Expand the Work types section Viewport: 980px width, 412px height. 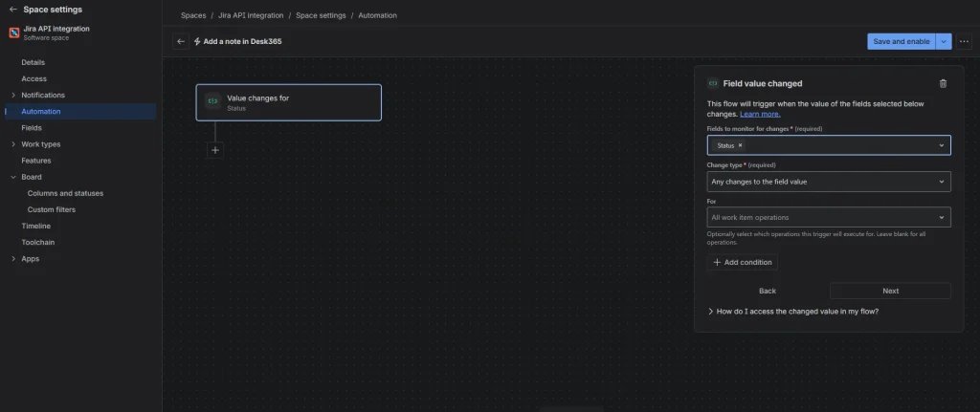tap(13, 144)
